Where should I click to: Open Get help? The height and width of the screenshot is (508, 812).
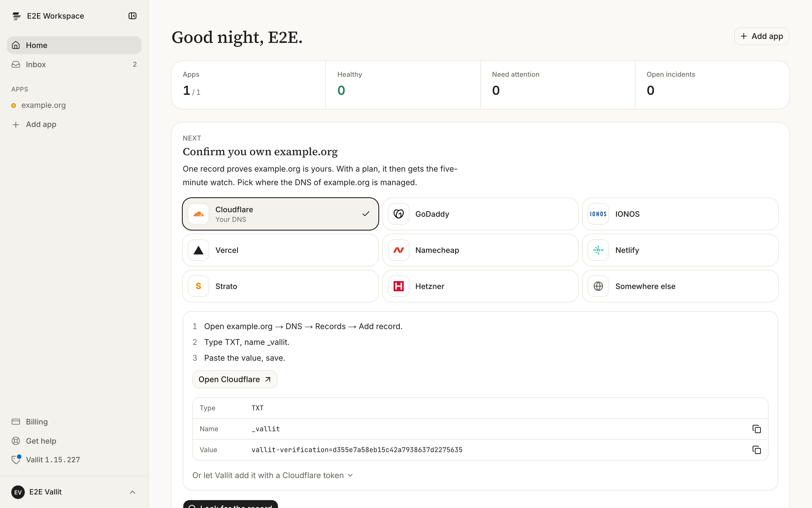pyautogui.click(x=74, y=441)
